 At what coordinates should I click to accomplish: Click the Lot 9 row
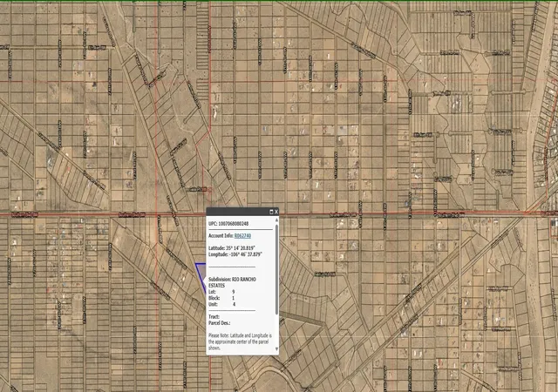pyautogui.click(x=221, y=292)
